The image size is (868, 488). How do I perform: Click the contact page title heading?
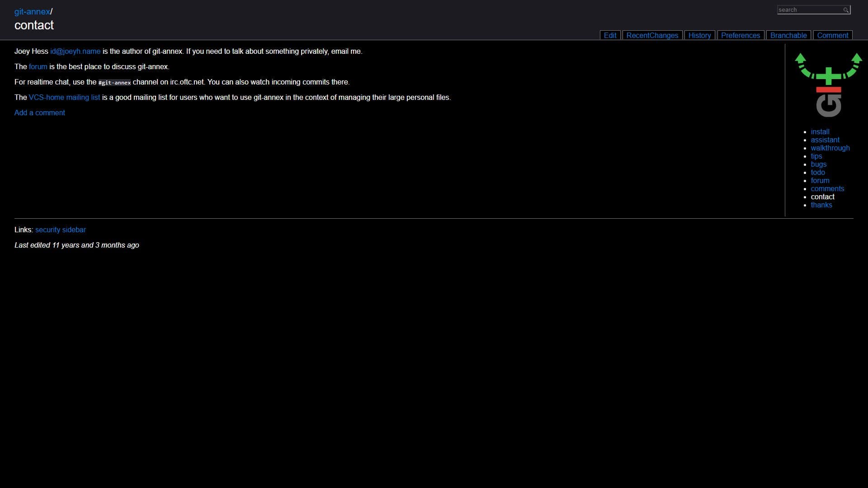pos(34,25)
